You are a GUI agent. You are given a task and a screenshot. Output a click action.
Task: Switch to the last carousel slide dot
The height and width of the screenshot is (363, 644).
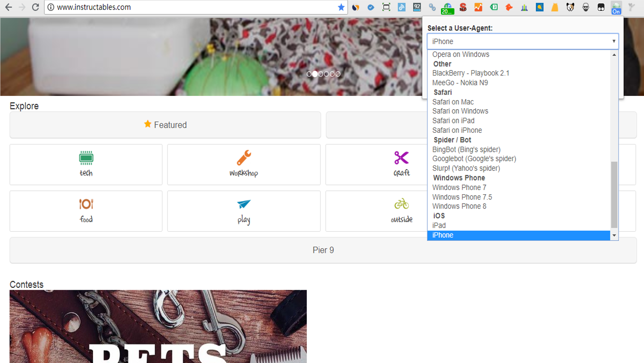pos(338,74)
